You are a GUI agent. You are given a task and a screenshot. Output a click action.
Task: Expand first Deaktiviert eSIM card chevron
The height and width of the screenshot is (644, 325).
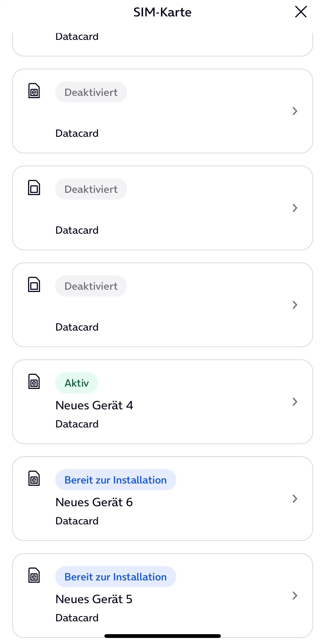tap(294, 111)
